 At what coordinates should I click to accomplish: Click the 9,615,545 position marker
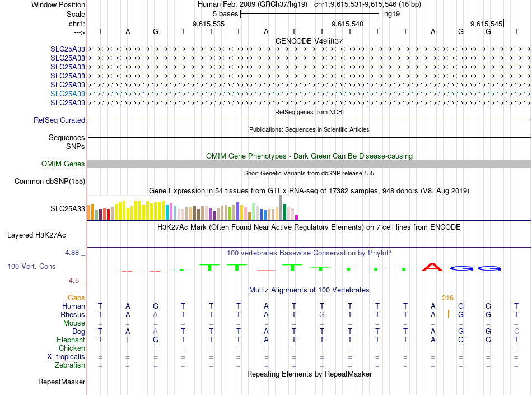coord(486,24)
